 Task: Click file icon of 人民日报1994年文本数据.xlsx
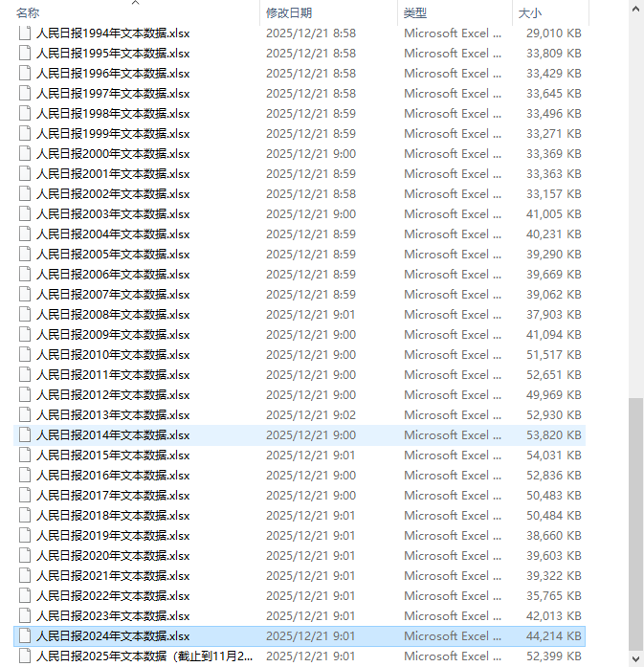[25, 33]
